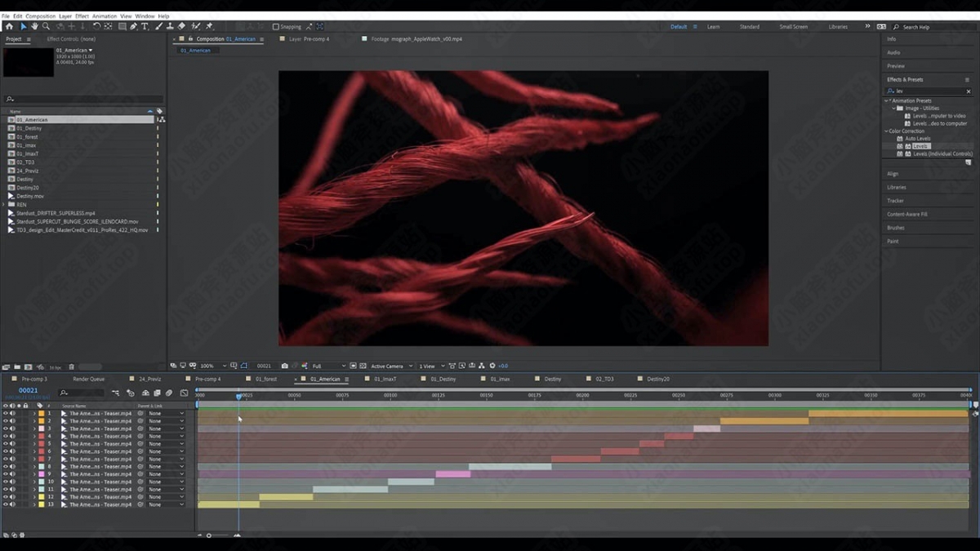Select the Pen tool

(x=133, y=26)
